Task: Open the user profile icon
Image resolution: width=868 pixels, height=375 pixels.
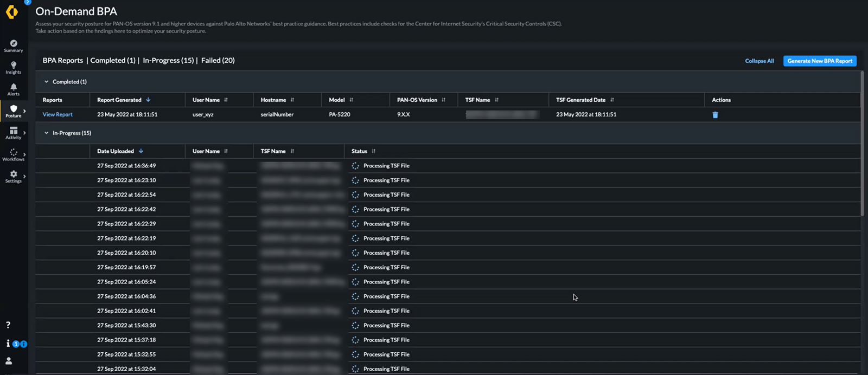Action: [x=9, y=361]
